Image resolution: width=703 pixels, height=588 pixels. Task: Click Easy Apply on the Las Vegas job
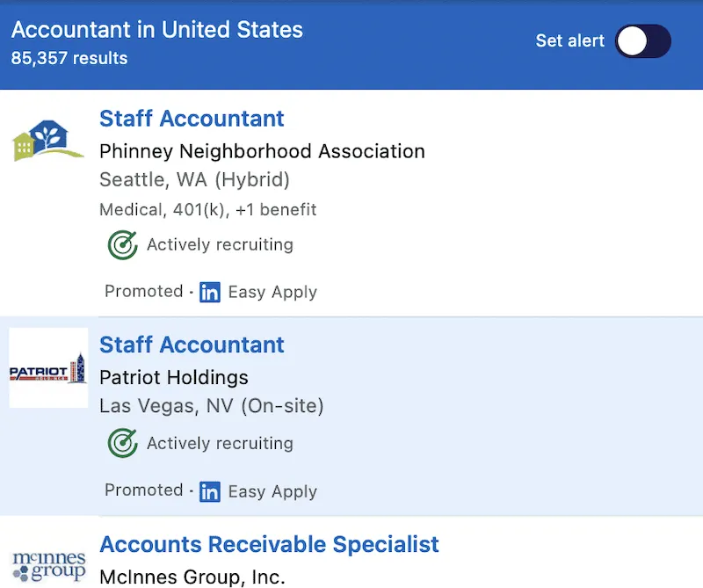[x=272, y=491]
